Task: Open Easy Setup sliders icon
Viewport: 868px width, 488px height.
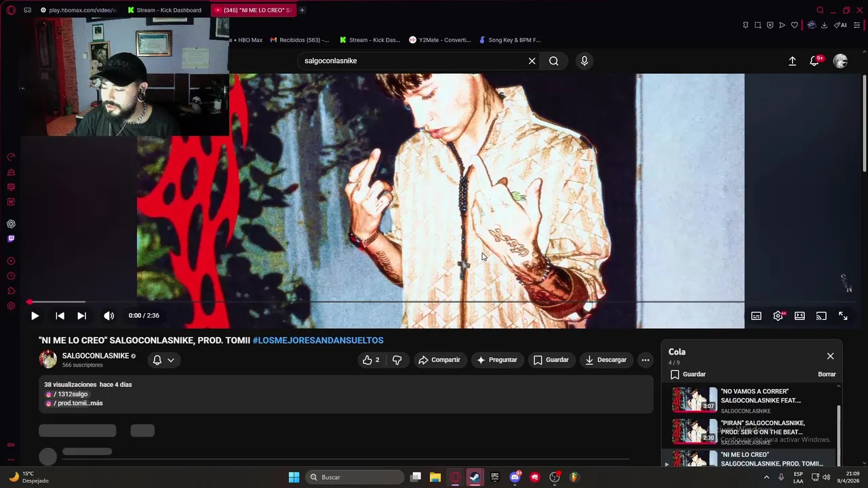Action: 857,25
